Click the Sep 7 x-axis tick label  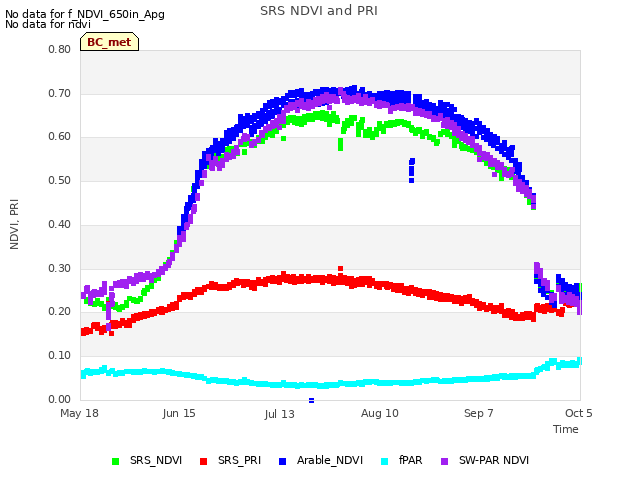[479, 413]
